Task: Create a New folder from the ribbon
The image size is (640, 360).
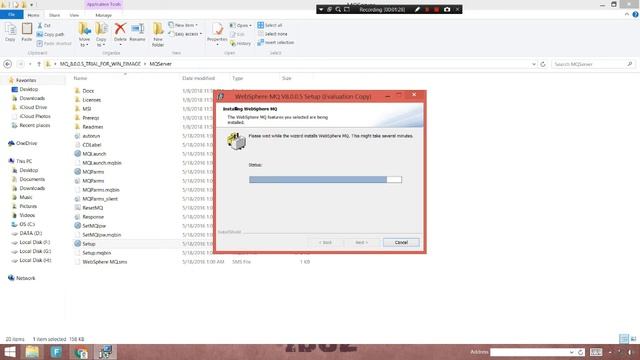Action: pyautogui.click(x=158, y=34)
